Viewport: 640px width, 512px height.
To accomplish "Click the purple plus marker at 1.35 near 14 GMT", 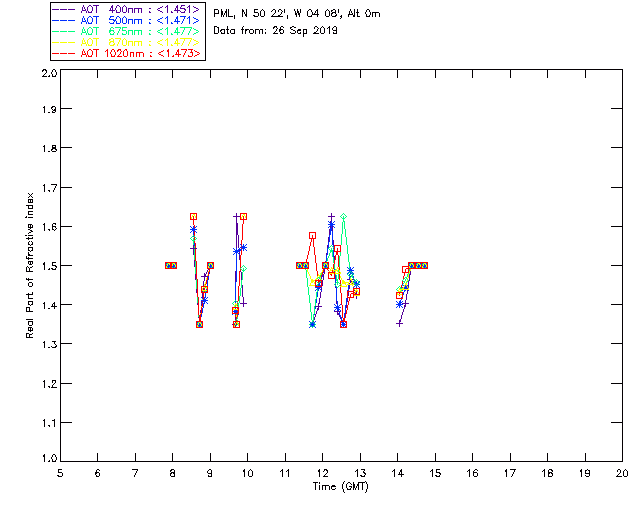I will pyautogui.click(x=400, y=323).
